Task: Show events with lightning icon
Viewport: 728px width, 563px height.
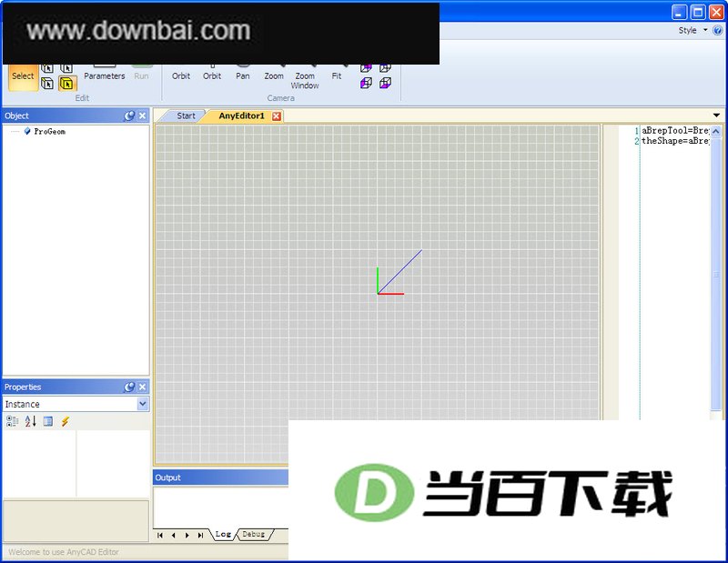Action: pos(66,421)
